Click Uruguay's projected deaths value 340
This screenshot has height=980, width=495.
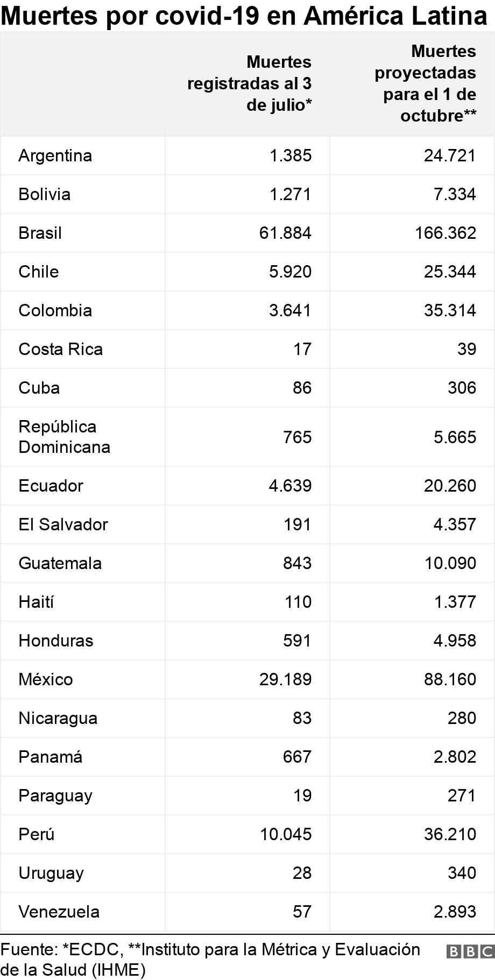(x=462, y=873)
